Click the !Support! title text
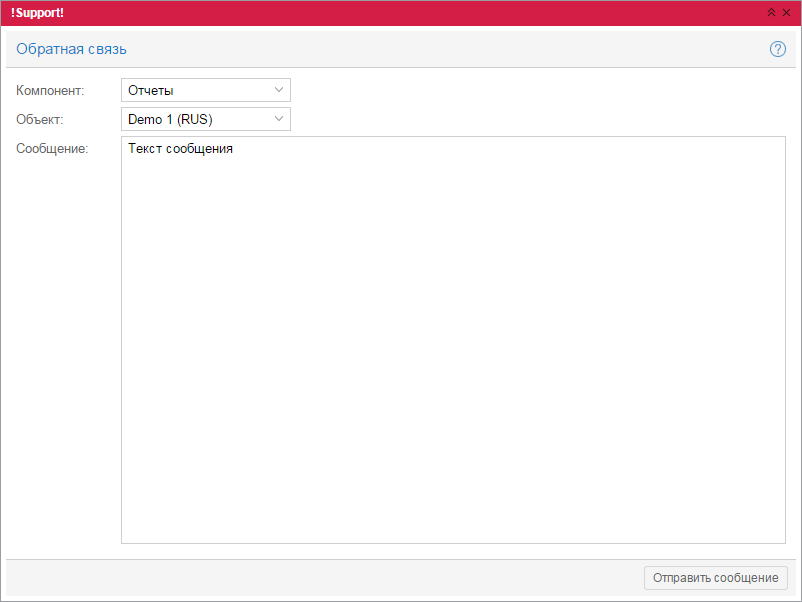The width and height of the screenshot is (802, 602). coord(38,12)
